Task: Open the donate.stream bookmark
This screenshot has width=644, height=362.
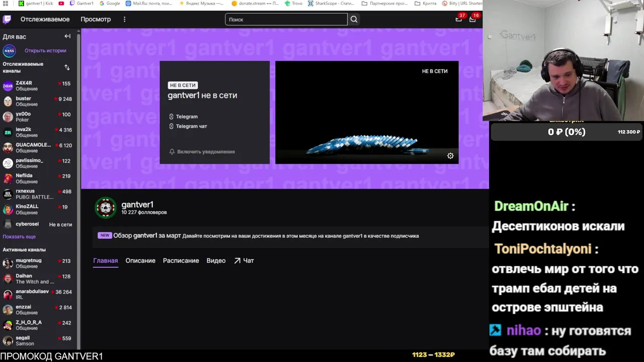Action: 255,4
